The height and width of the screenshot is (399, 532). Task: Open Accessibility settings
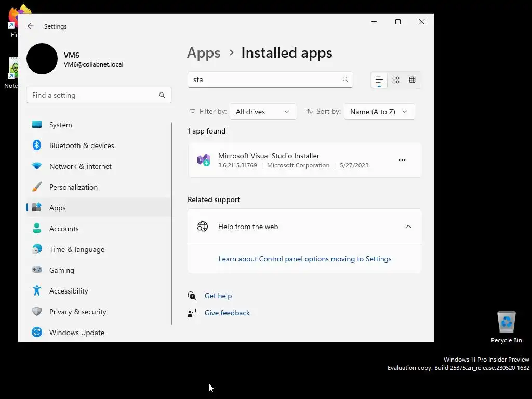click(x=98, y=291)
